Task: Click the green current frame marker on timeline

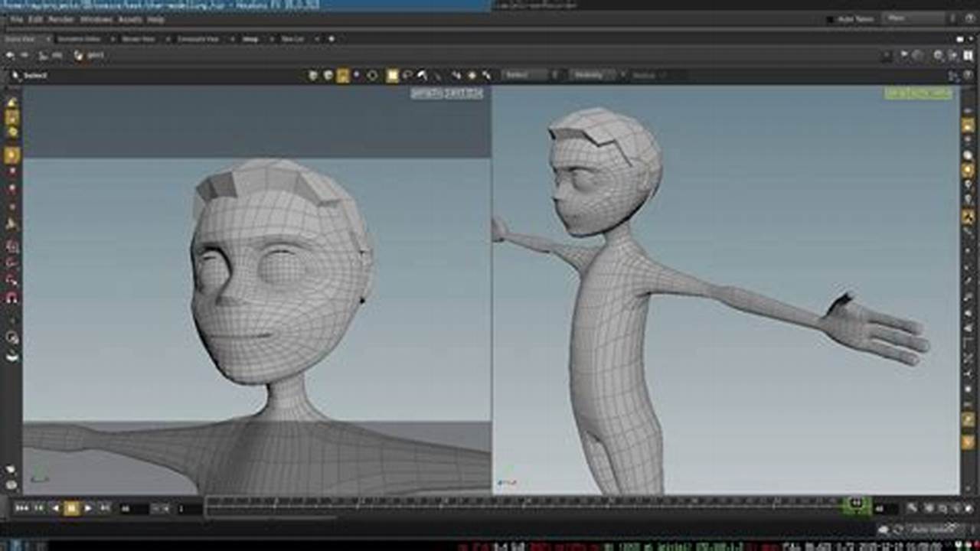Action: point(856,504)
